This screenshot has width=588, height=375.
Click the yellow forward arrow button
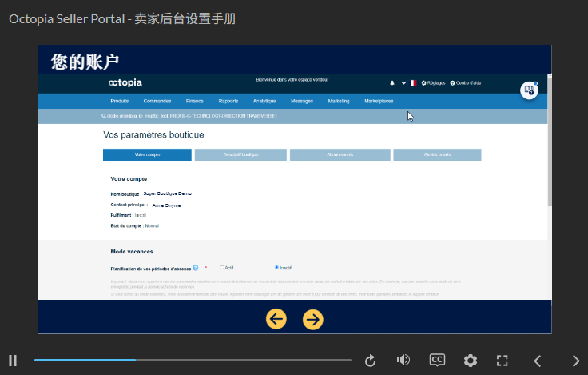point(312,320)
